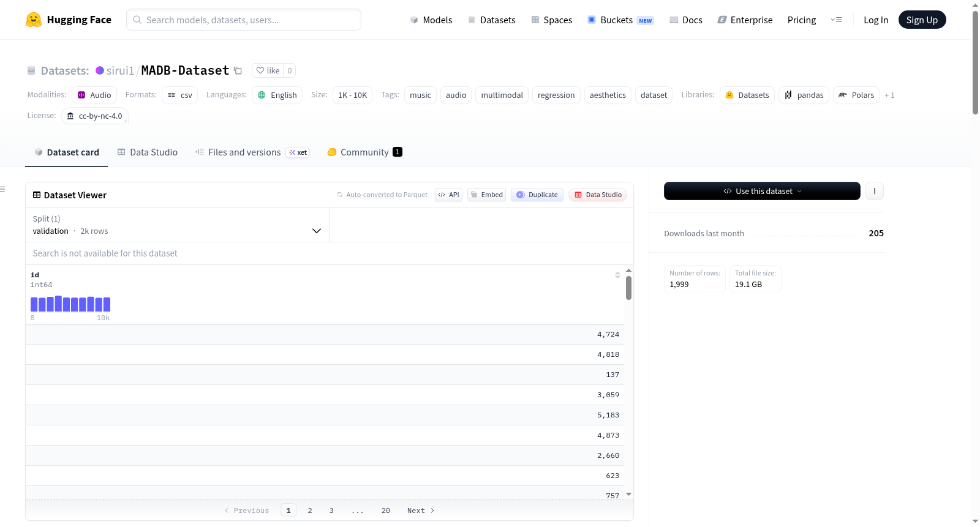The image size is (980, 527).
Task: Switch to the Dataset card tab
Action: (67, 152)
